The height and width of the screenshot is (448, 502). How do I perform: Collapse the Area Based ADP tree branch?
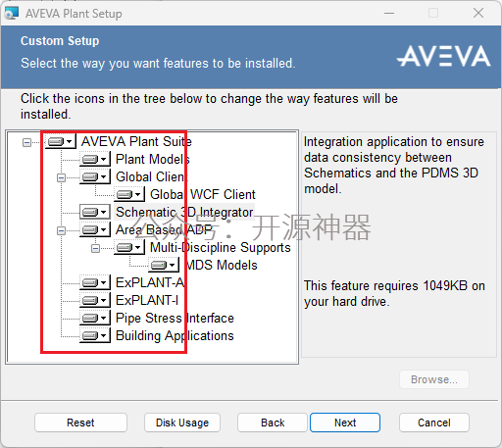pos(61,230)
